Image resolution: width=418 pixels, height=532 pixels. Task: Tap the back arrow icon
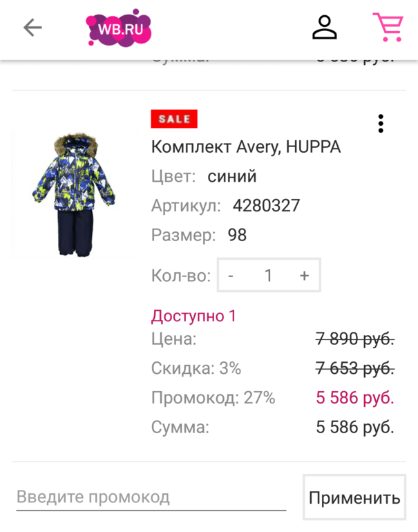click(x=32, y=28)
